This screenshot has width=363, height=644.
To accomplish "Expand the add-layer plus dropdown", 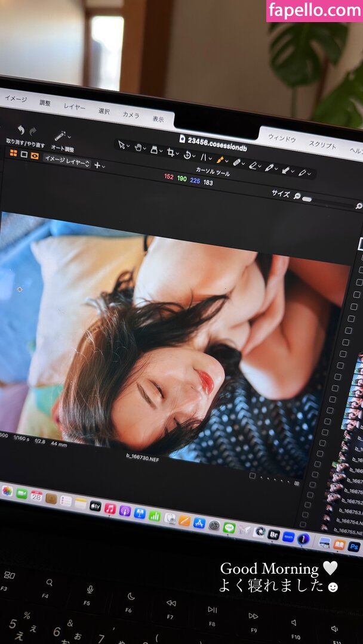I will [x=99, y=165].
